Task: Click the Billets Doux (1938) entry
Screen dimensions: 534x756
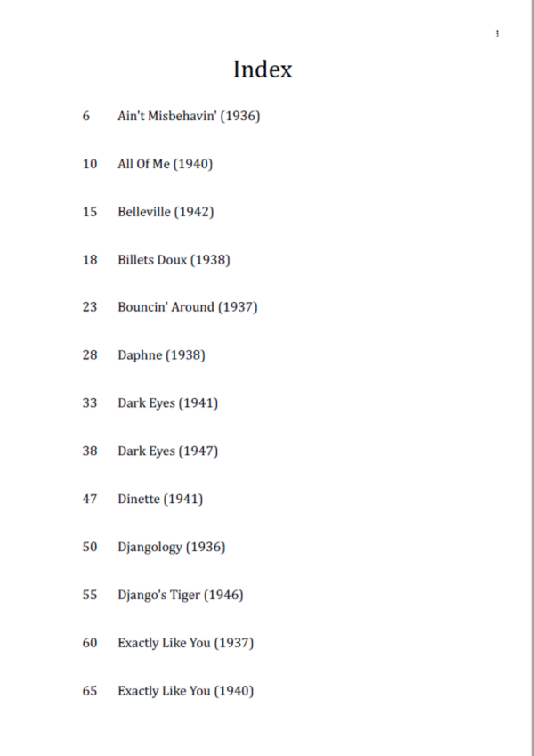Action: tap(174, 260)
